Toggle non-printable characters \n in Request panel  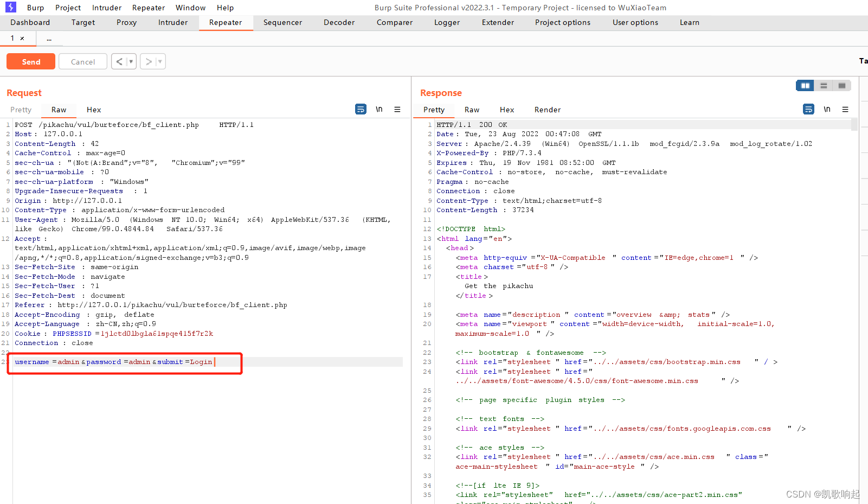[x=379, y=109]
